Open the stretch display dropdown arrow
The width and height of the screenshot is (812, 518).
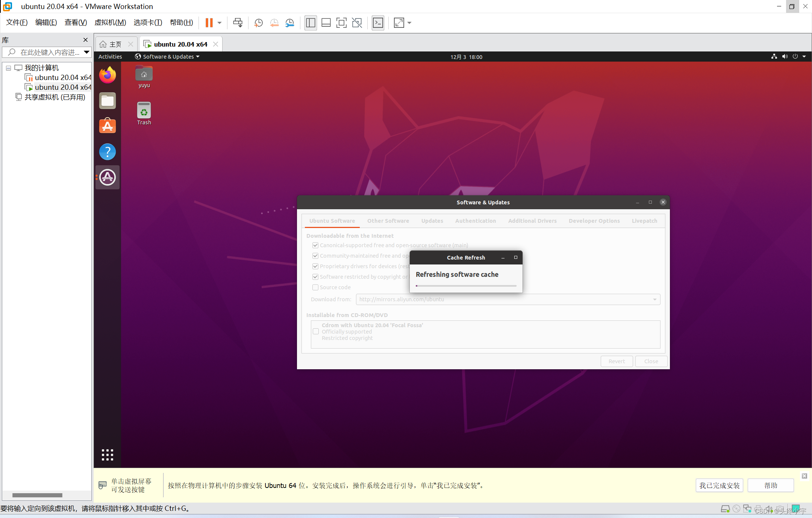point(409,23)
